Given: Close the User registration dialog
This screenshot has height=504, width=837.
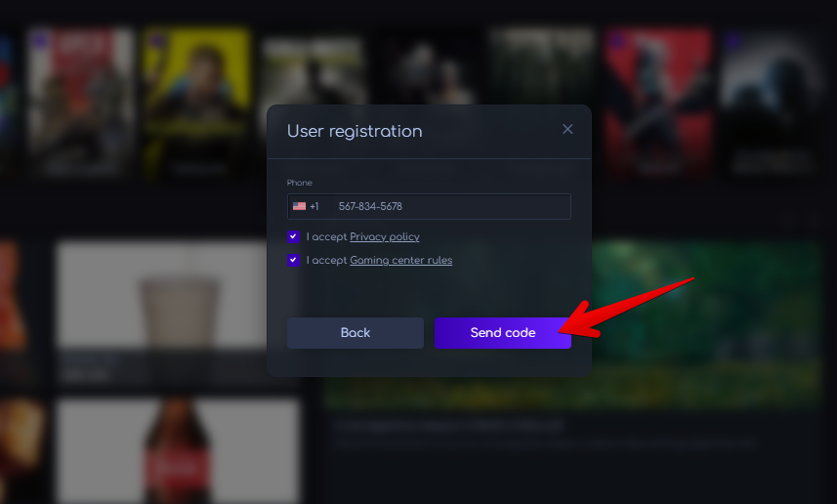Looking at the screenshot, I should point(567,130).
